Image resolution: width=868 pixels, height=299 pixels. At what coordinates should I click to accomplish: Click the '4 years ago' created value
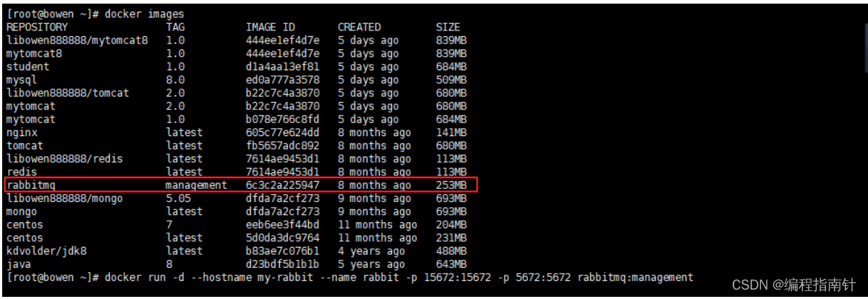pyautogui.click(x=371, y=250)
